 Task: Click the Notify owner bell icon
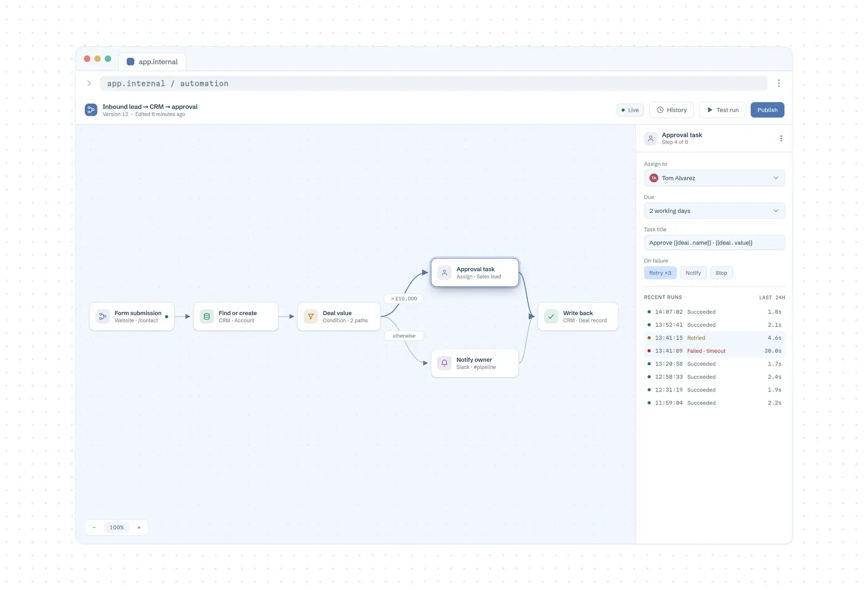pos(444,363)
